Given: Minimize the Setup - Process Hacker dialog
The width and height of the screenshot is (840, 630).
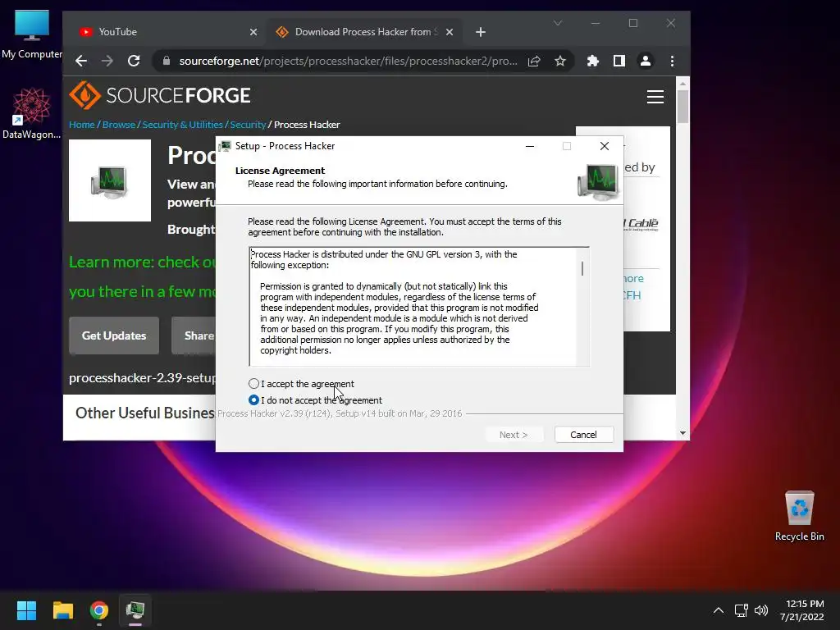Looking at the screenshot, I should click(530, 146).
